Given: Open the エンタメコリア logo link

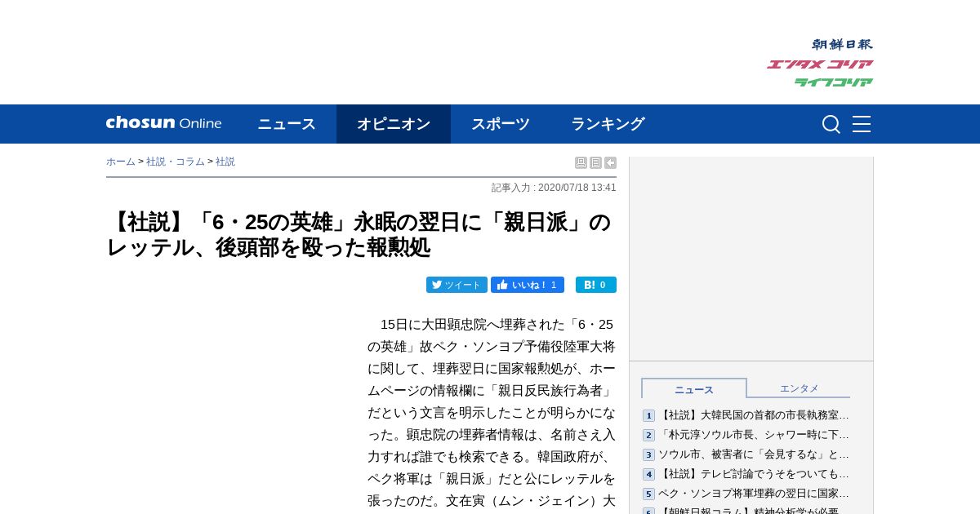Looking at the screenshot, I should pos(820,64).
